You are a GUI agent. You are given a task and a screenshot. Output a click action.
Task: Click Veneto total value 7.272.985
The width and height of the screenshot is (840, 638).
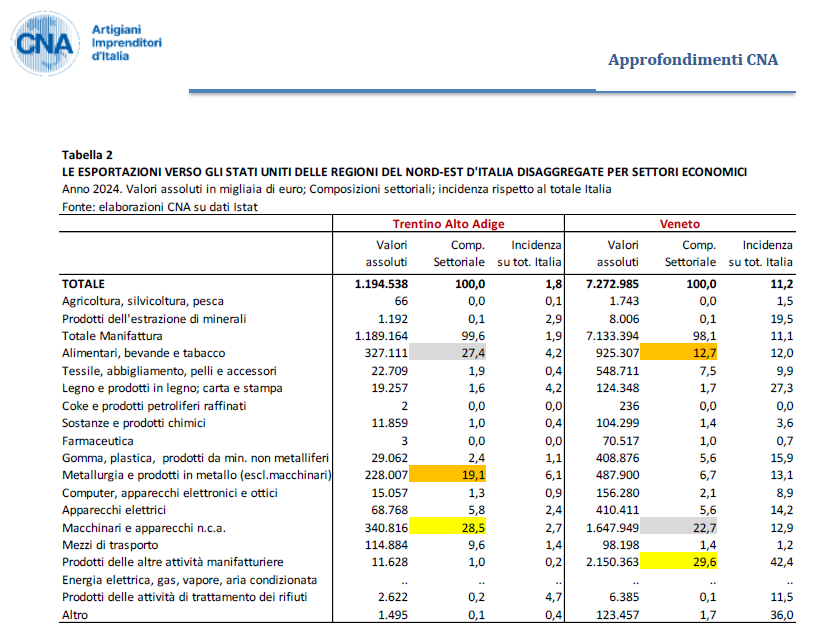tap(612, 284)
